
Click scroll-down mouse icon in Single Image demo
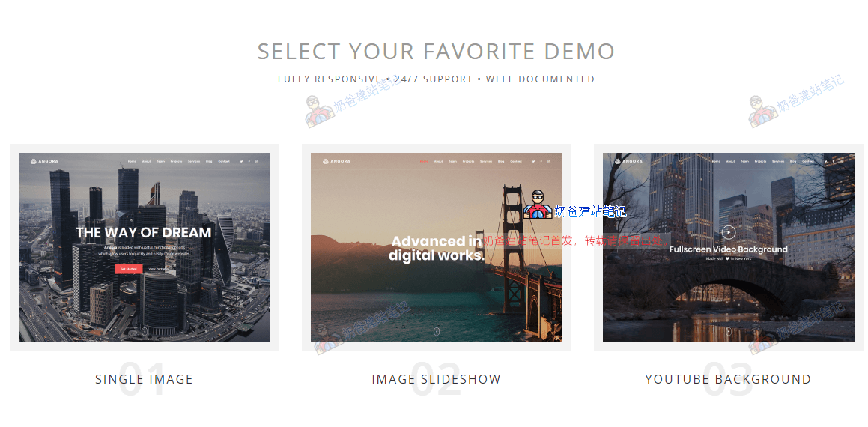[x=145, y=331]
